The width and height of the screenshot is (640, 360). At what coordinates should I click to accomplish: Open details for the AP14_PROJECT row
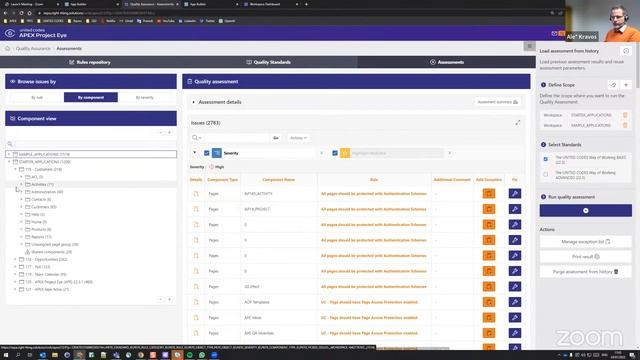196,209
